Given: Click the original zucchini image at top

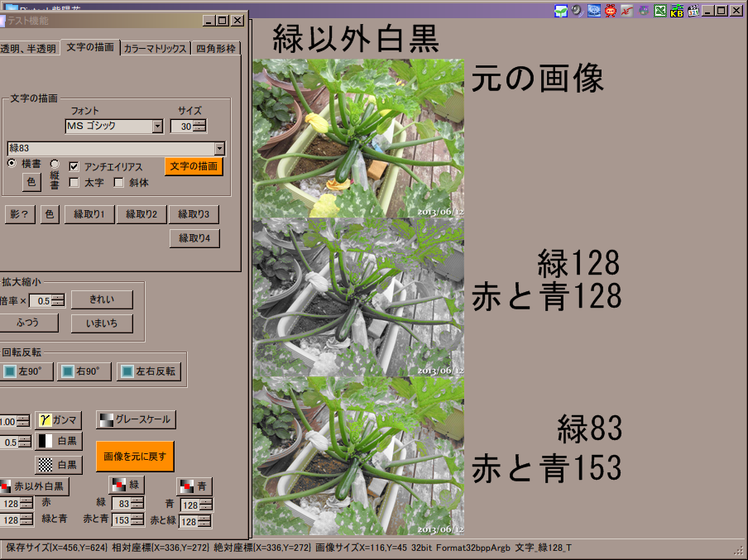Looking at the screenshot, I should pos(358,138).
